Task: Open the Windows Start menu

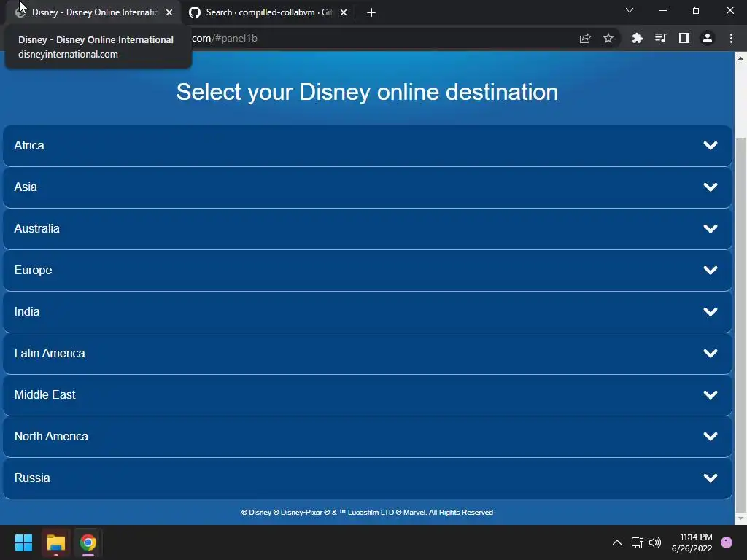Action: (23, 542)
